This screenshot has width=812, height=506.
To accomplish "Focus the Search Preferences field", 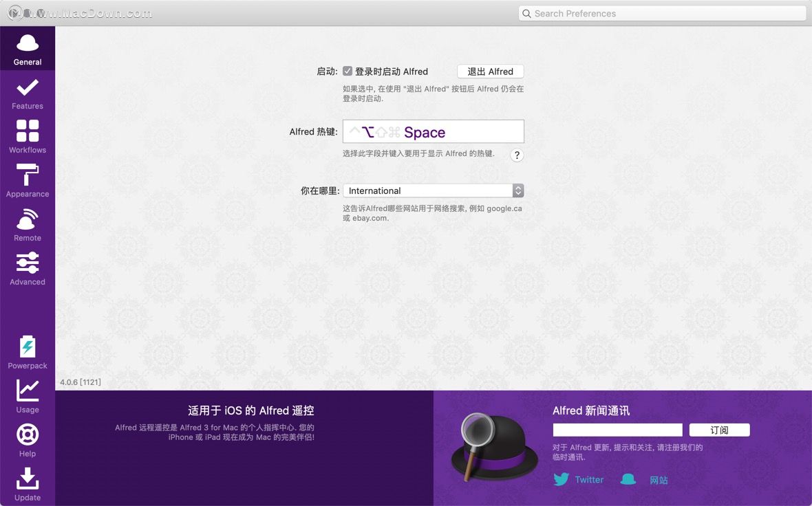I will (x=663, y=14).
